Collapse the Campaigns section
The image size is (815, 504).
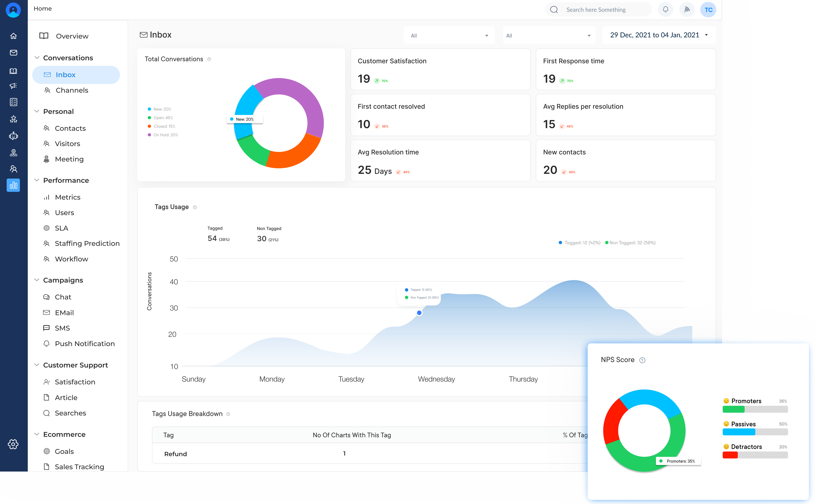(x=37, y=280)
